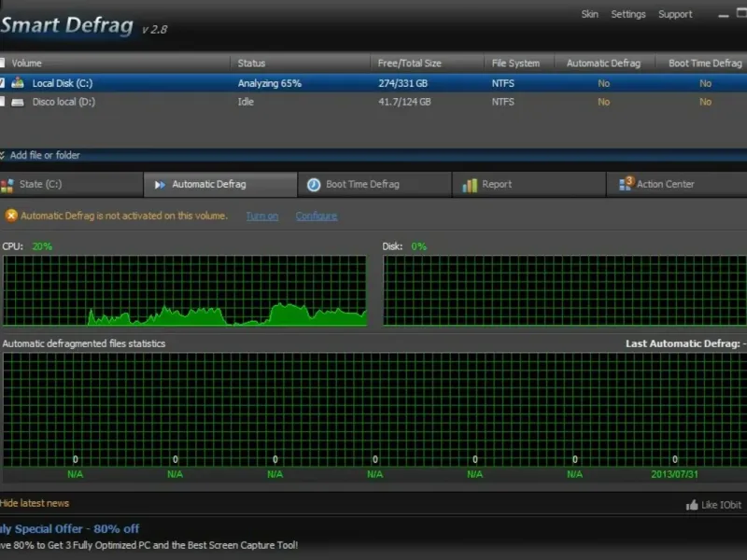Click the Like IObit thumbs-up icon
Screen dimensions: 747x560
point(692,505)
